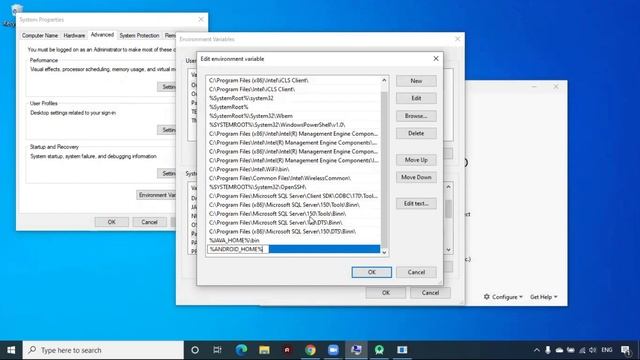The height and width of the screenshot is (360, 640).
Task: Cancel the Edit environment variable dialog
Action: pos(416,272)
